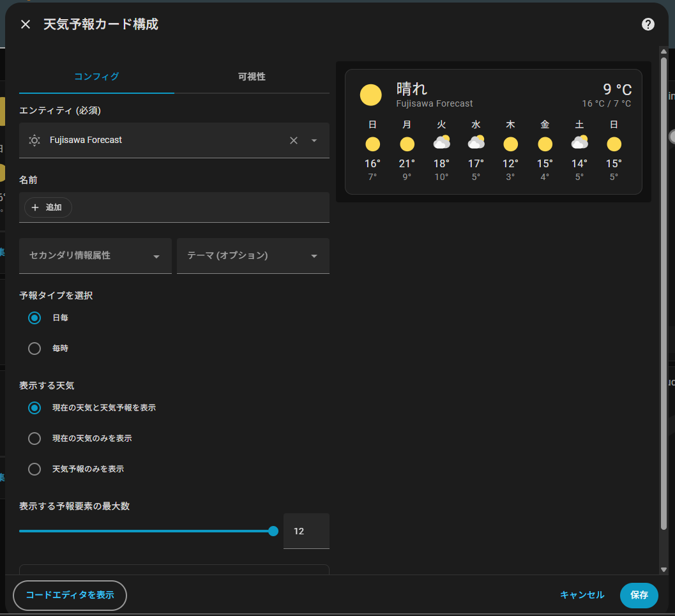The height and width of the screenshot is (616, 675).
Task: Click the 水 partly cloudy forecast icon
Action: (x=476, y=142)
